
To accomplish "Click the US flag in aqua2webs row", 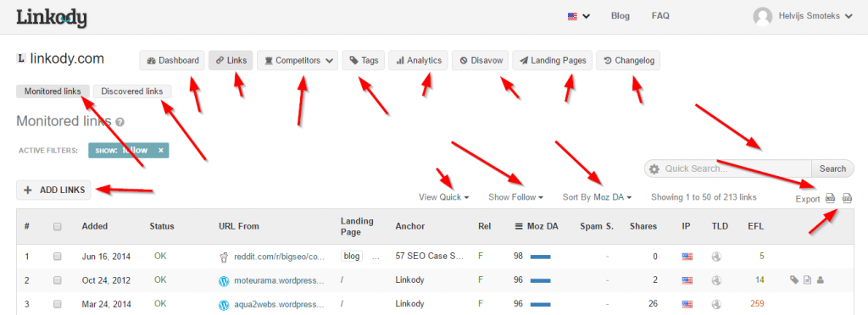I will 687,304.
